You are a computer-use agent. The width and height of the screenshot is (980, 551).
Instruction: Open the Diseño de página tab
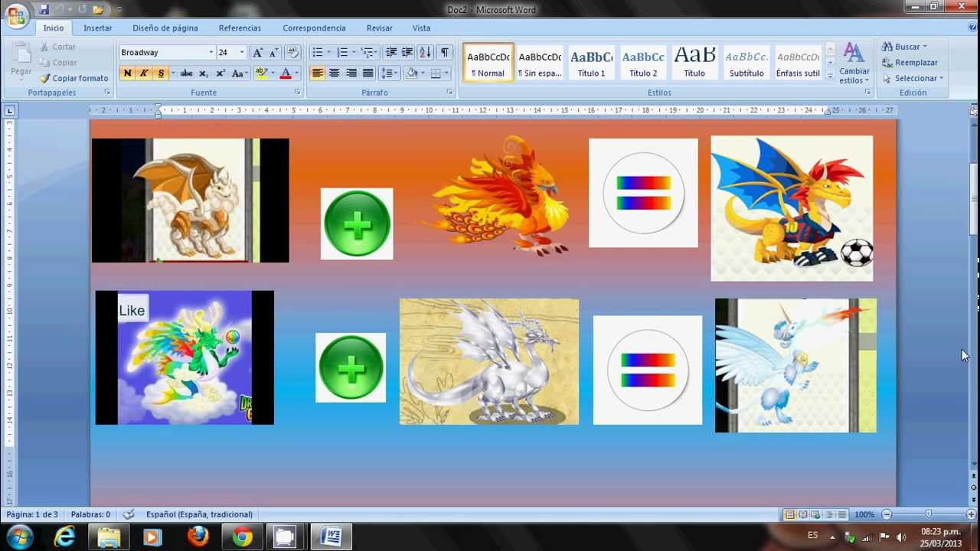pos(165,28)
